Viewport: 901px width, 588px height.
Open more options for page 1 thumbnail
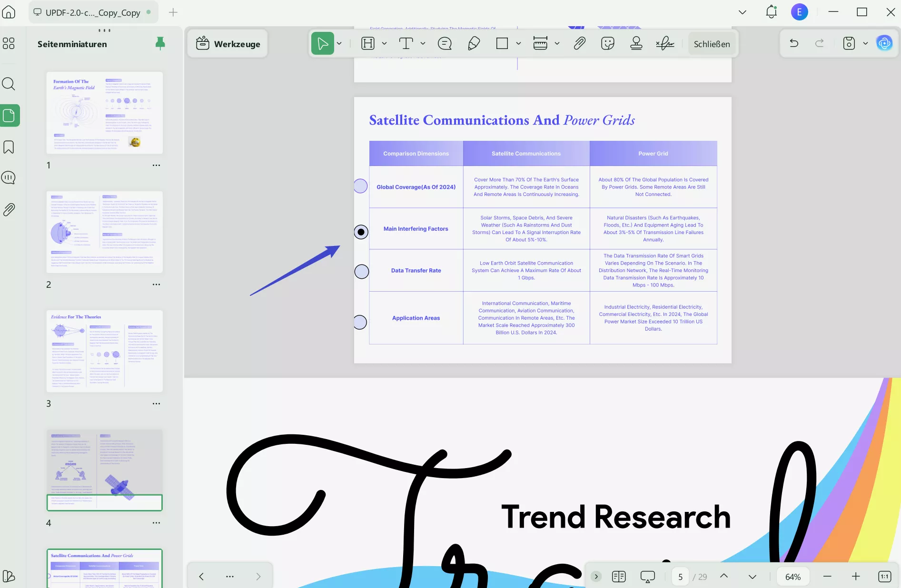pyautogui.click(x=156, y=166)
